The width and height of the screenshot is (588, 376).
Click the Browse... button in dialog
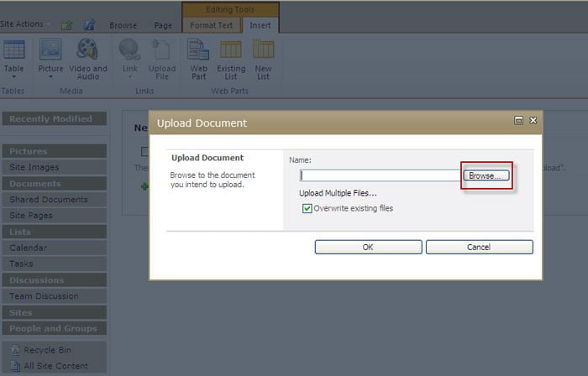coord(486,175)
